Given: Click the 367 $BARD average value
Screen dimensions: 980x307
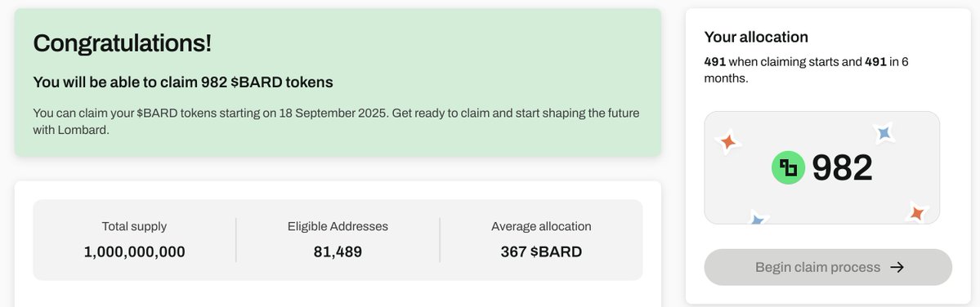Looking at the screenshot, I should (541, 252).
